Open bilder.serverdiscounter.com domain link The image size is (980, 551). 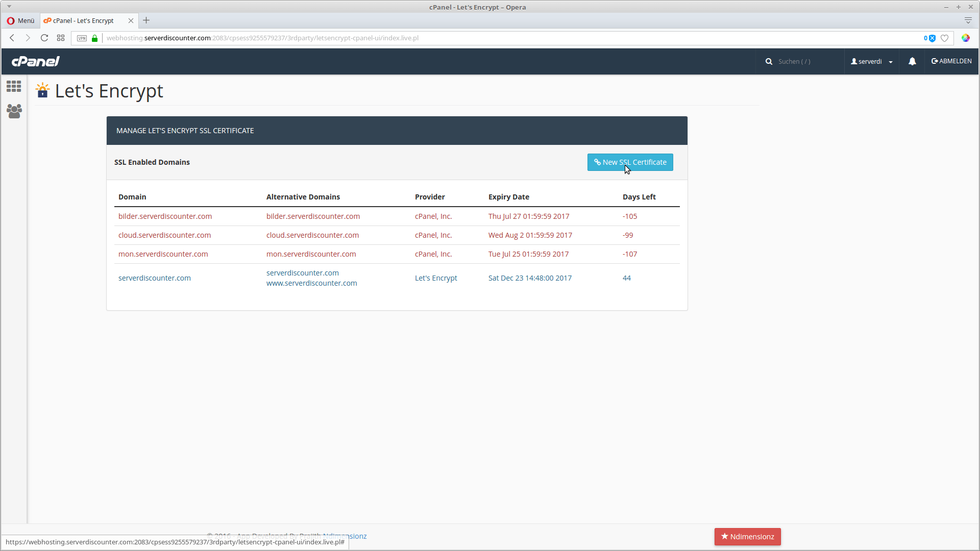click(x=165, y=216)
